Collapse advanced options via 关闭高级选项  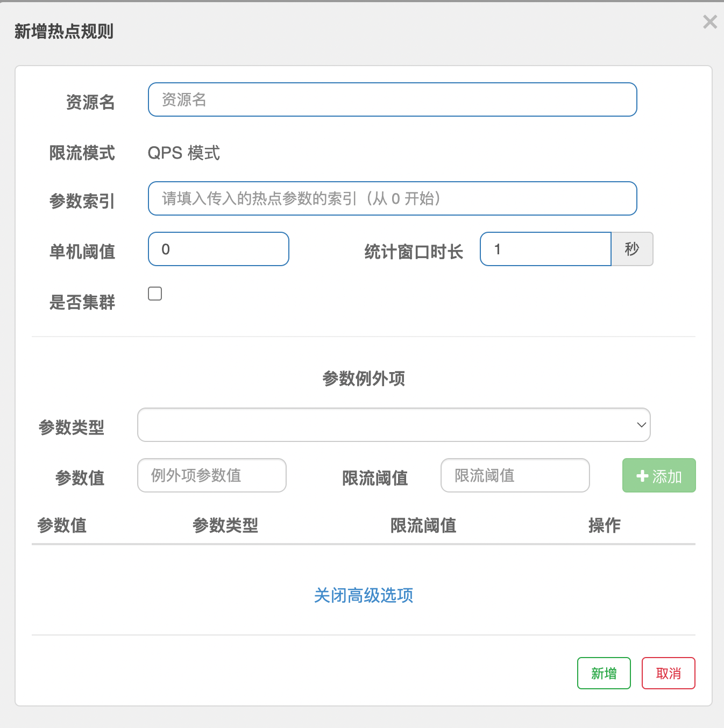pos(364,596)
